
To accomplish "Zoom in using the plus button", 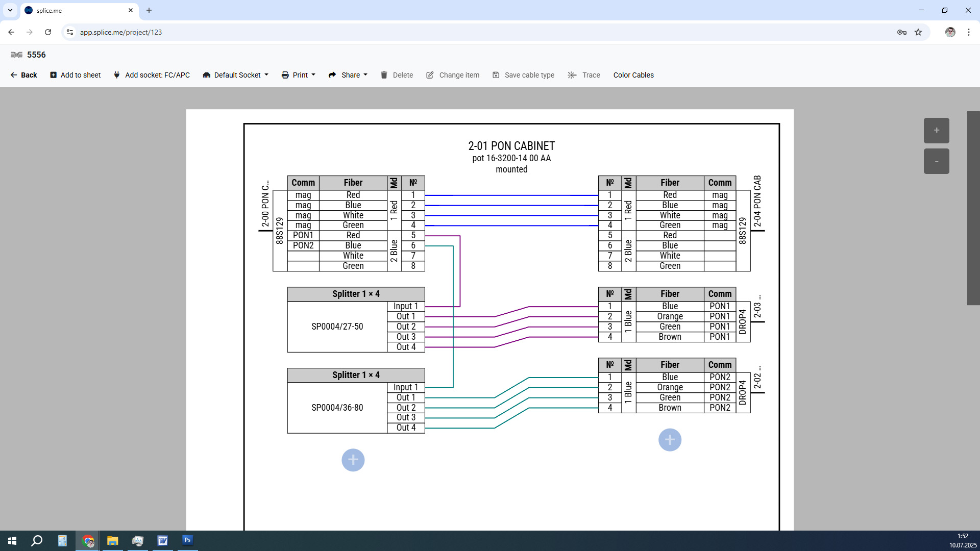I will point(936,130).
